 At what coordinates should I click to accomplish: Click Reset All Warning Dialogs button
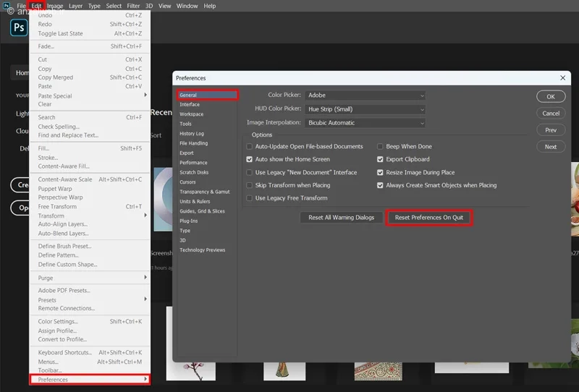pyautogui.click(x=341, y=218)
